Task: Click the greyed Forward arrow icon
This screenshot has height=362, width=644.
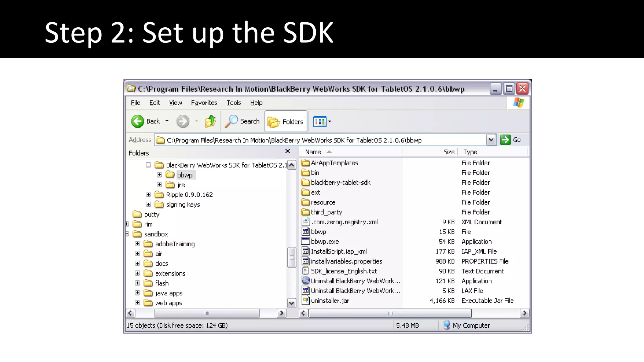Action: [x=183, y=121]
